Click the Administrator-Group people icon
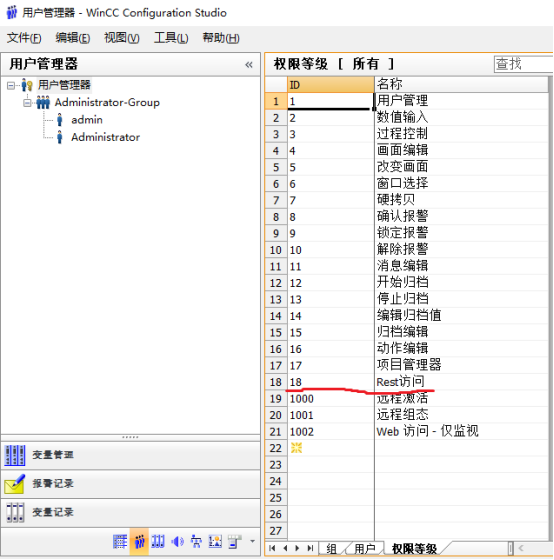The height and width of the screenshot is (560, 554). pos(43,102)
